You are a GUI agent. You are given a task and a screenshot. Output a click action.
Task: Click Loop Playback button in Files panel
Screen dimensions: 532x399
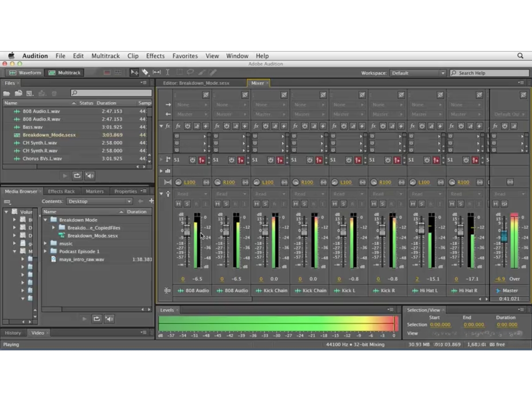[x=77, y=176]
